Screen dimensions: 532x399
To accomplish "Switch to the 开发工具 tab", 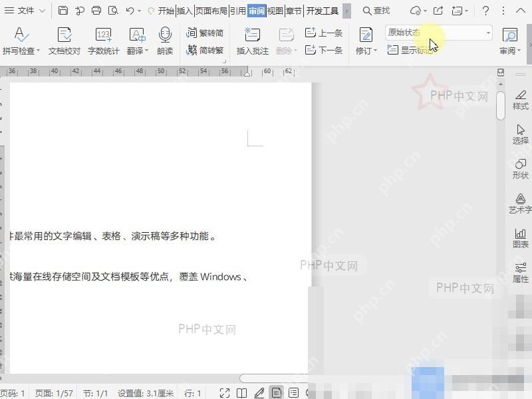I will (x=323, y=11).
